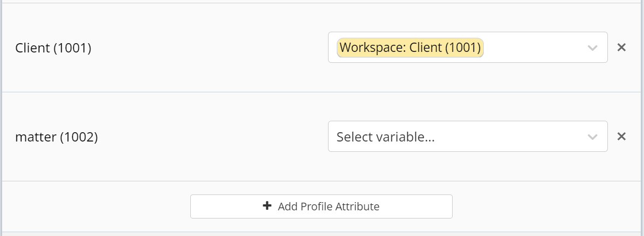Click the Client (1001) label
Viewport: 644px width, 236px height.
click(53, 48)
